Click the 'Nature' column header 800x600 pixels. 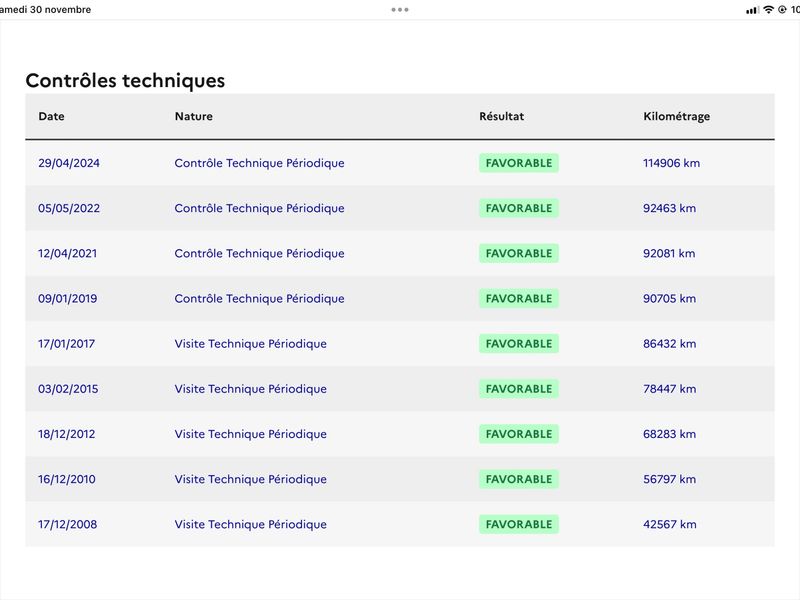tap(193, 116)
